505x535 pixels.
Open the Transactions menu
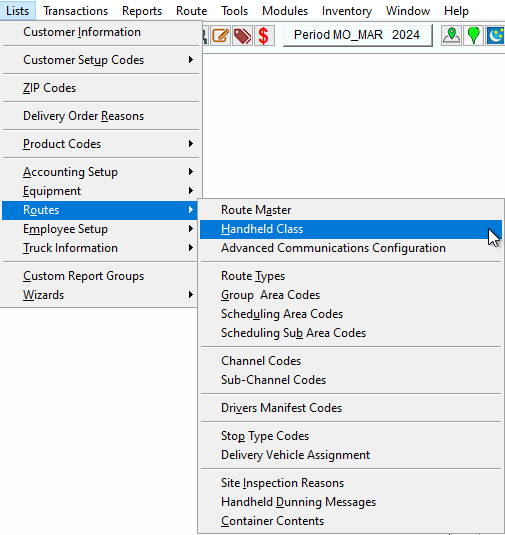(x=75, y=11)
